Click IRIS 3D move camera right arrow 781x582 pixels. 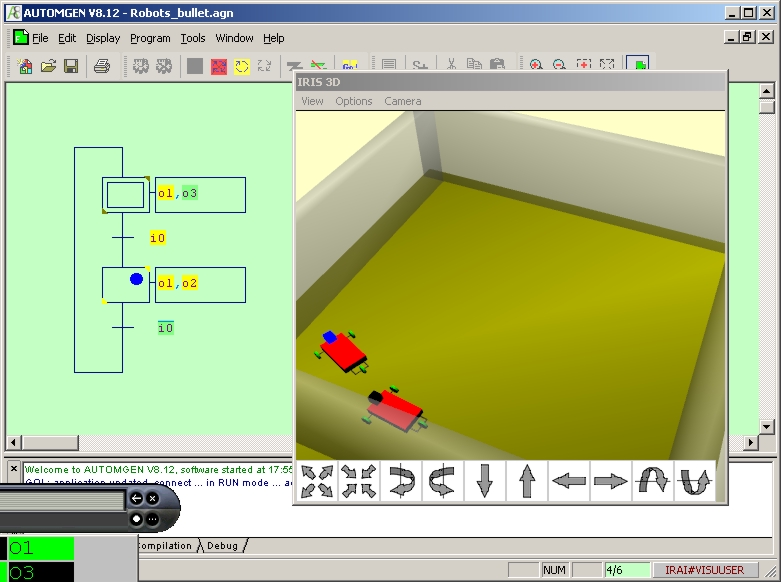pos(611,481)
